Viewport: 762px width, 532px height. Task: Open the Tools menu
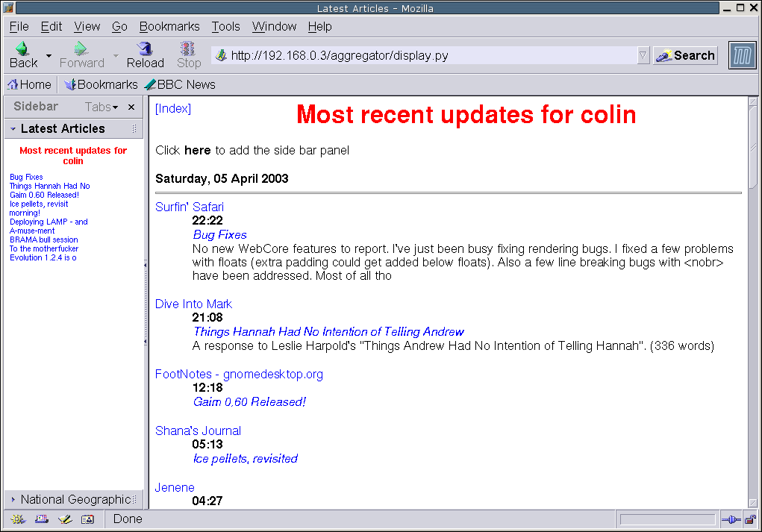(225, 26)
